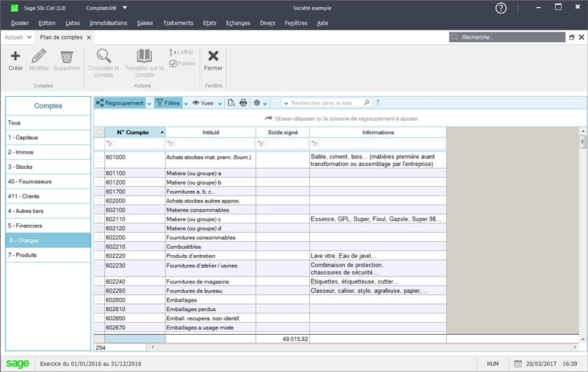Viewport: 588px width, 372px height.
Task: Expand the Vues dropdown arrow
Action: click(220, 103)
